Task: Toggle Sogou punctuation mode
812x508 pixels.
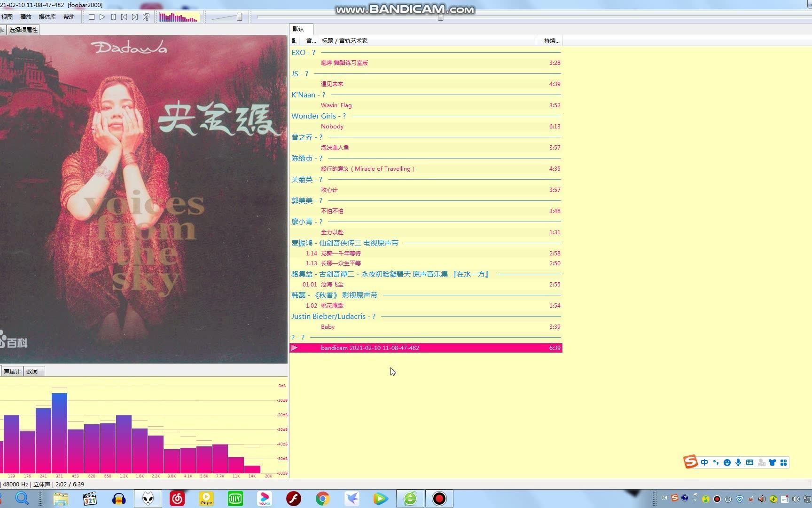Action: coord(716,462)
